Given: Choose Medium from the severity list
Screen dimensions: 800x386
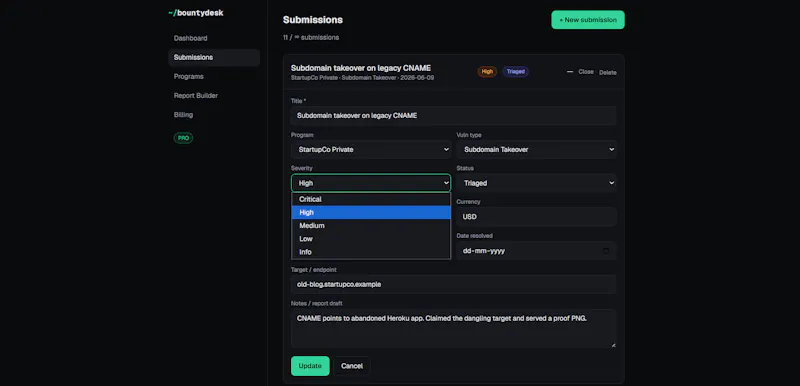Looking at the screenshot, I should pos(371,225).
